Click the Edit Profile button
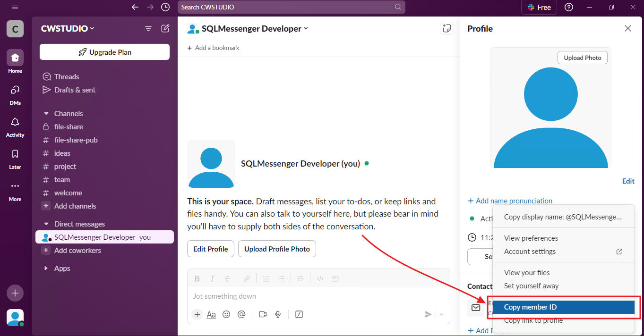Image resolution: width=644 pixels, height=336 pixels. click(x=211, y=249)
